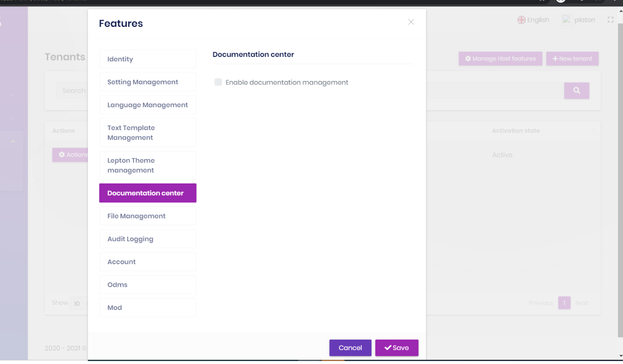623x364 pixels.
Task: Open the Actions button for the tenant row
Action: 71,155
